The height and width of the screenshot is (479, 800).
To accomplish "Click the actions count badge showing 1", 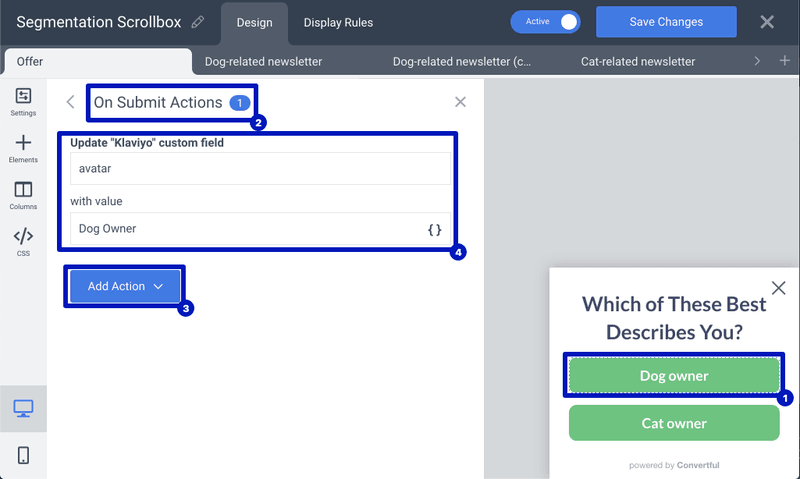I will tap(240, 103).
